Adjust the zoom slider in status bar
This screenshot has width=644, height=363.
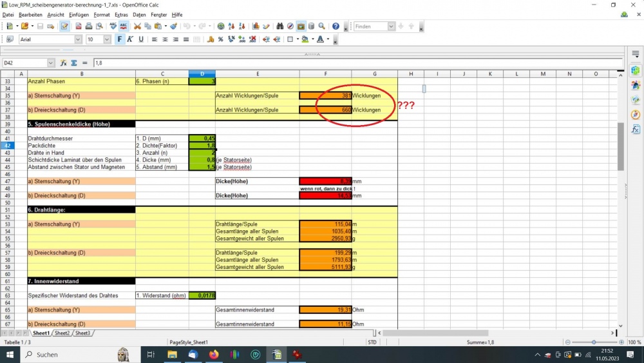(593, 342)
